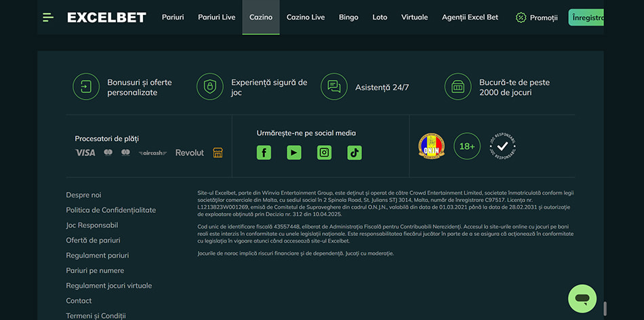Open the Facebook social icon

point(264,153)
